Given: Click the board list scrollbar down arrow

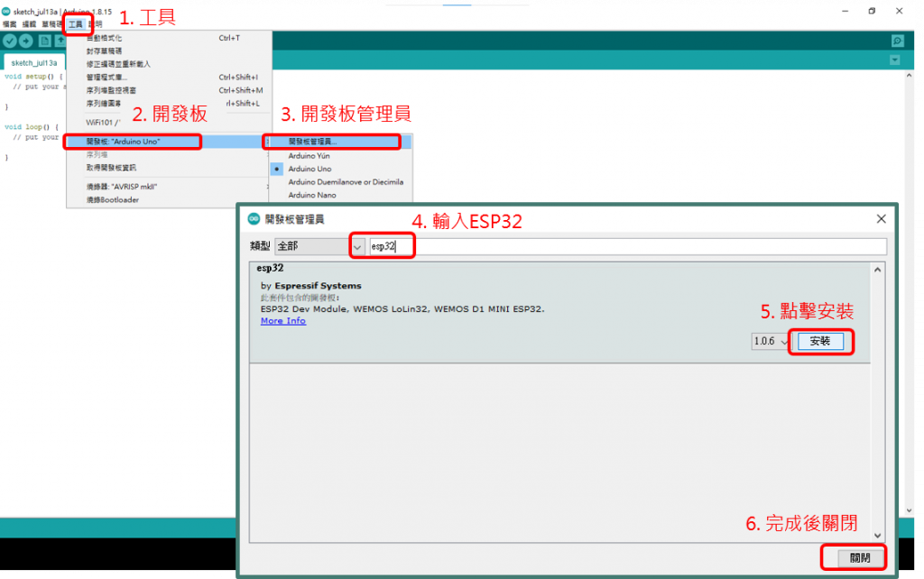Looking at the screenshot, I should (x=877, y=536).
